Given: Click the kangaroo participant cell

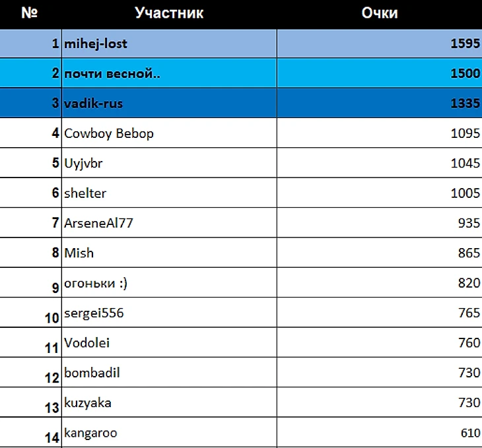Looking at the screenshot, I should (x=169, y=433).
